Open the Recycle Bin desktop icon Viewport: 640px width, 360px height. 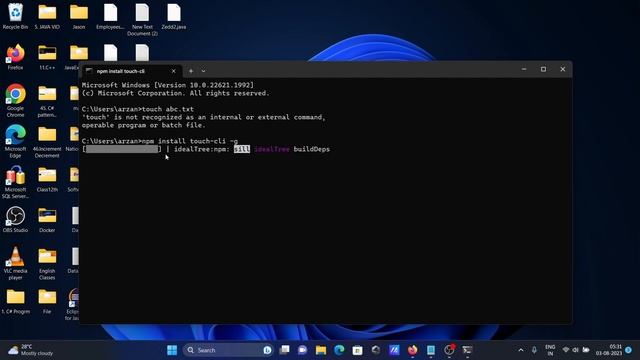16,16
